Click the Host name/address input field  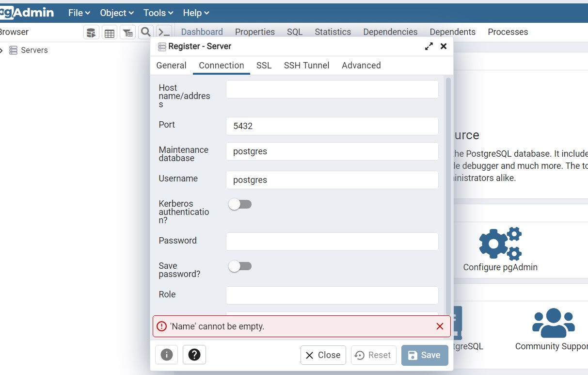332,89
